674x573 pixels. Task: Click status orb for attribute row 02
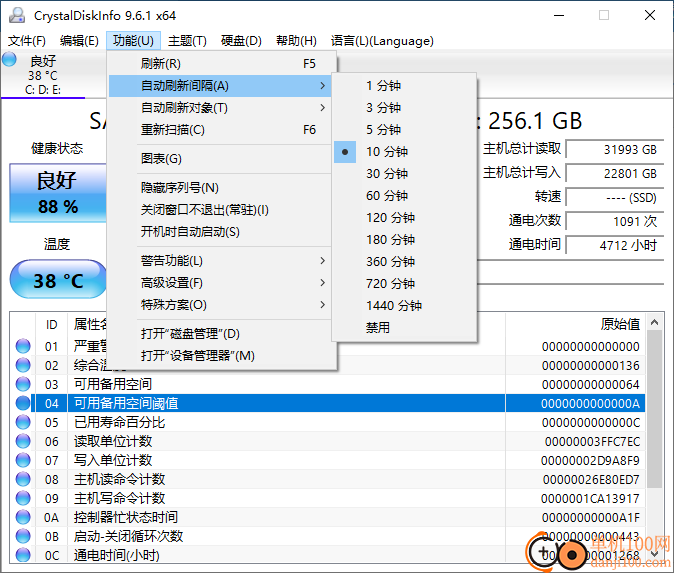(x=23, y=365)
